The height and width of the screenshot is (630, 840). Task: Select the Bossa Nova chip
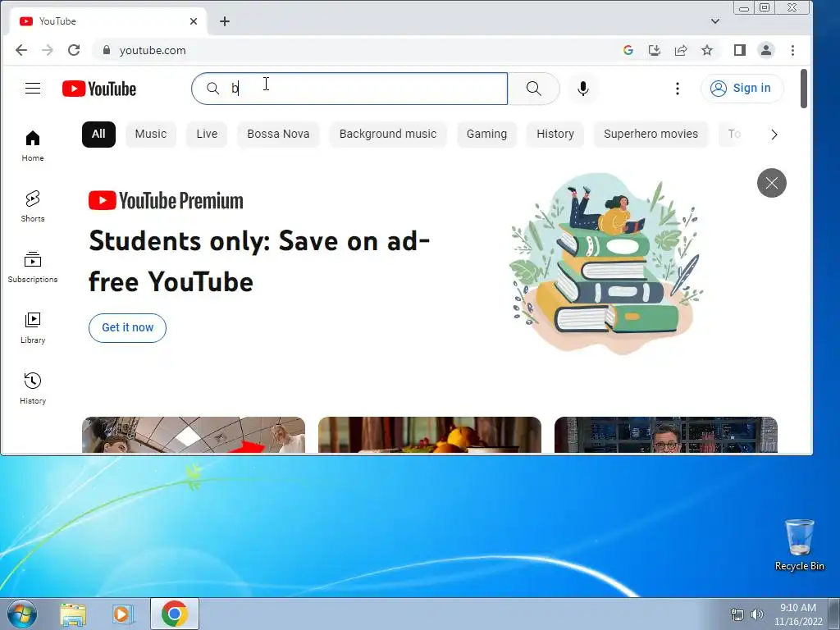tap(278, 135)
